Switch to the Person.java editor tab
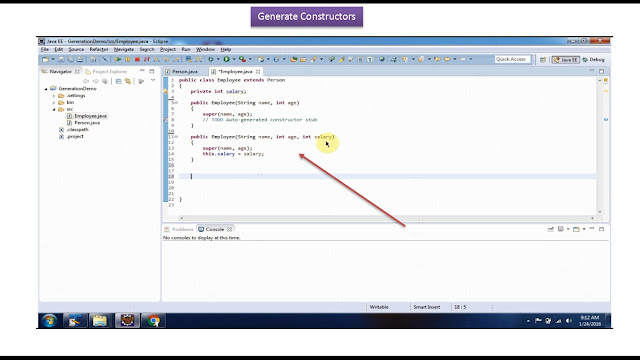This screenshot has height=360, width=640. (x=182, y=71)
